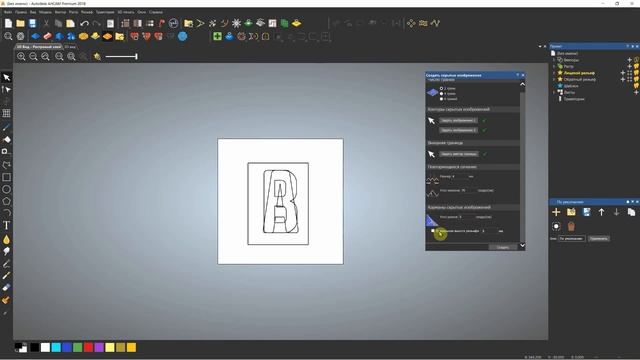Open the Справка menu
This screenshot has height=360, width=640.
pos(156,12)
